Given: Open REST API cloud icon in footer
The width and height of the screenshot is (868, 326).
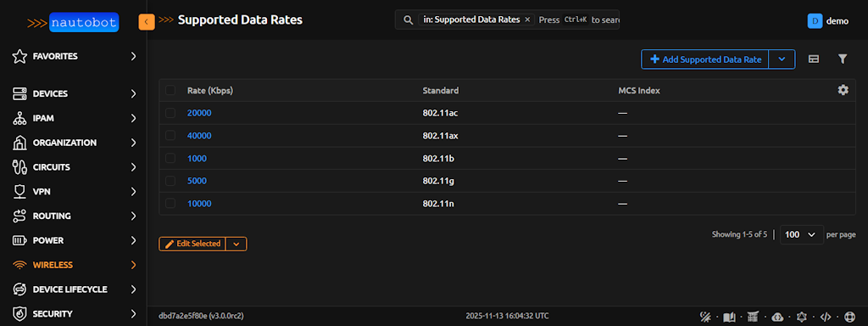Looking at the screenshot, I should click(x=777, y=317).
